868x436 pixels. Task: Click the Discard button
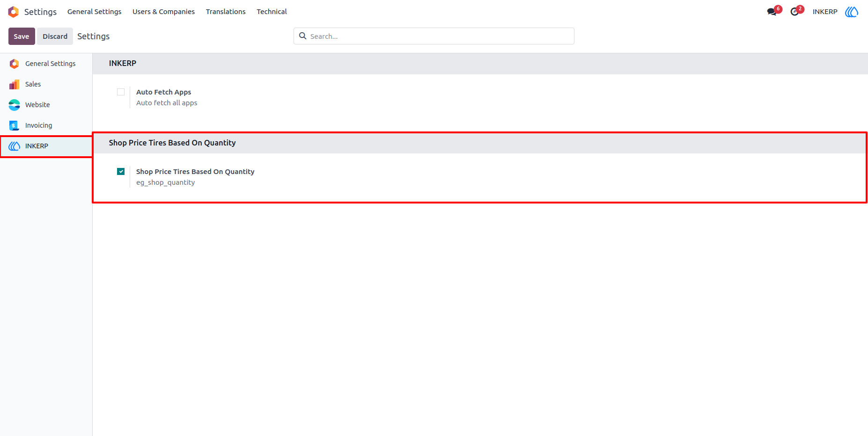55,36
